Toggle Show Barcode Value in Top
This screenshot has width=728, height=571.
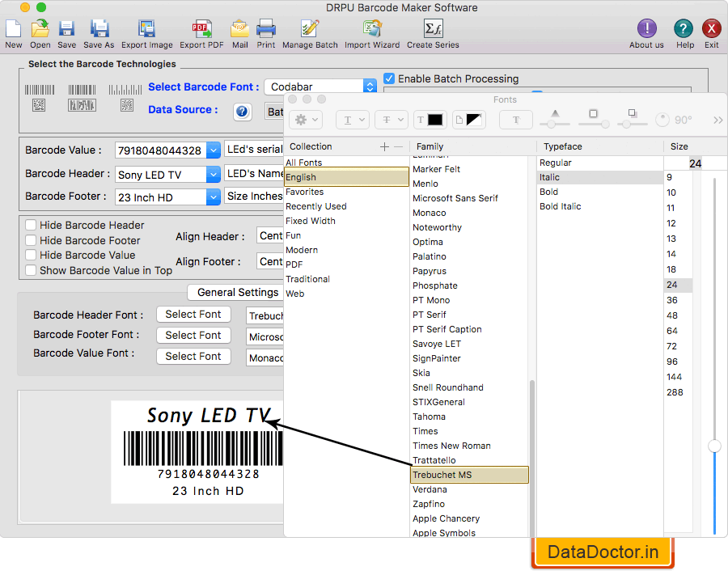click(31, 271)
